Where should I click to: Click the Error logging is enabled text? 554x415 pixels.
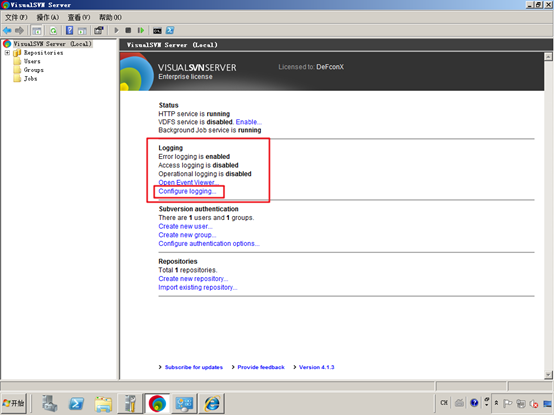[x=194, y=156]
